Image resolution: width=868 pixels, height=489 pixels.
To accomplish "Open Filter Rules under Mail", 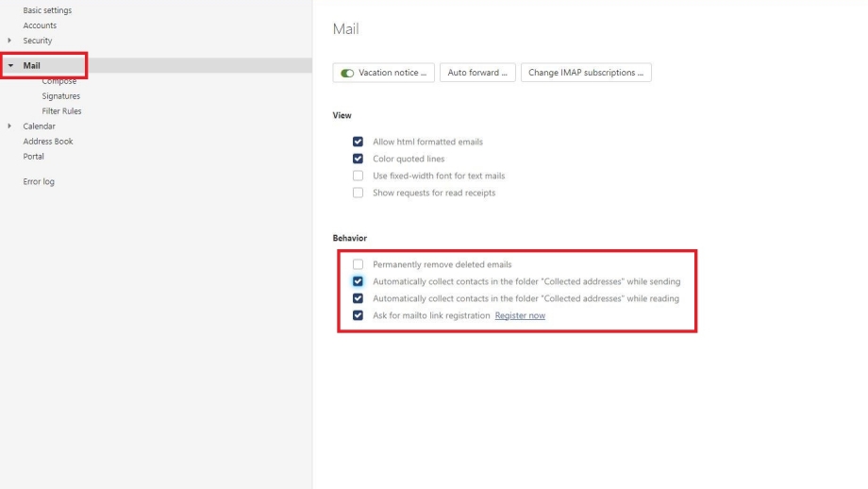I will (x=61, y=111).
